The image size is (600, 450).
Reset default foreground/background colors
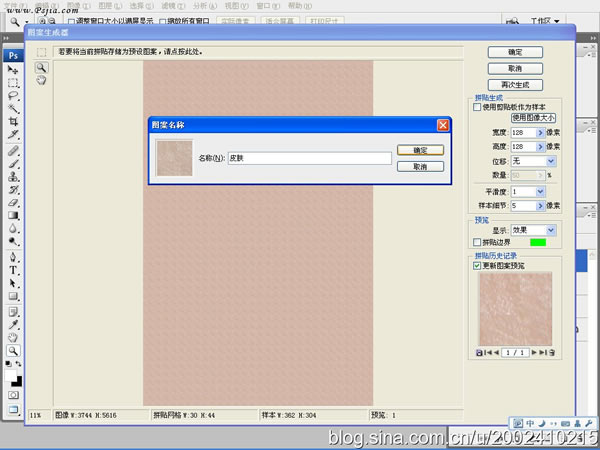[8, 364]
